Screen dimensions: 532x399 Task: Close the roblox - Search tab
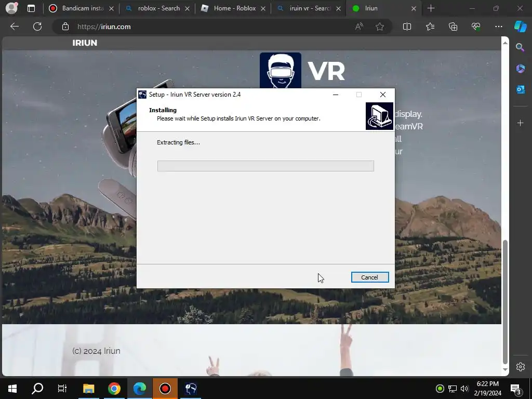click(187, 8)
